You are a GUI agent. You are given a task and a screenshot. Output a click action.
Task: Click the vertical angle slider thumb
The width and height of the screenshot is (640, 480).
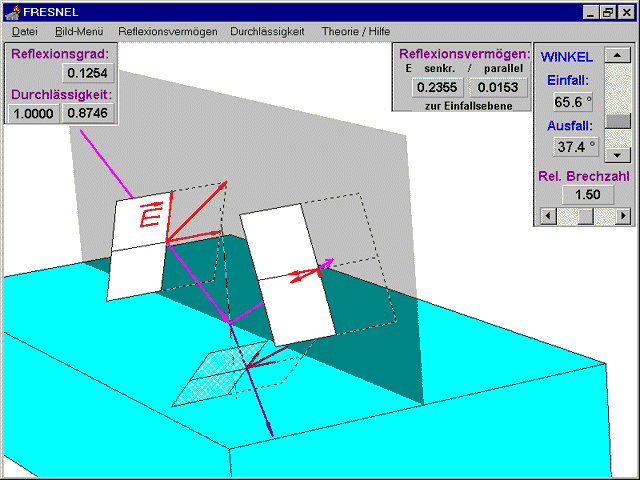click(618, 122)
